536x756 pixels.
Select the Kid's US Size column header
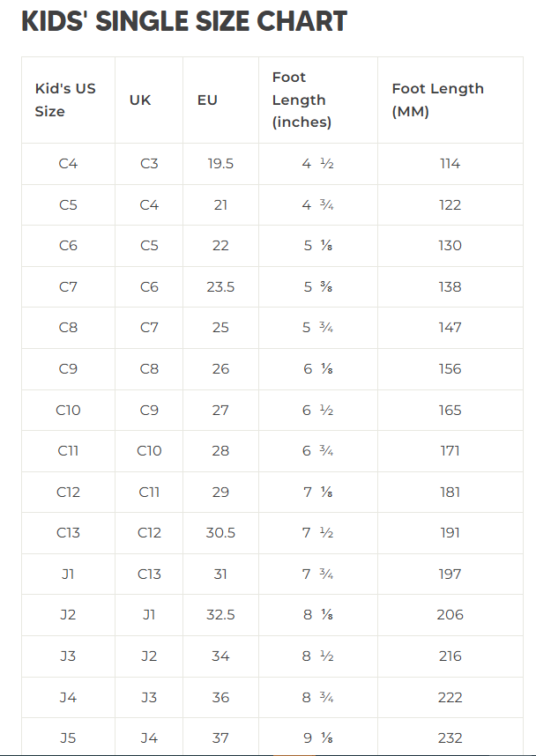coord(65,100)
